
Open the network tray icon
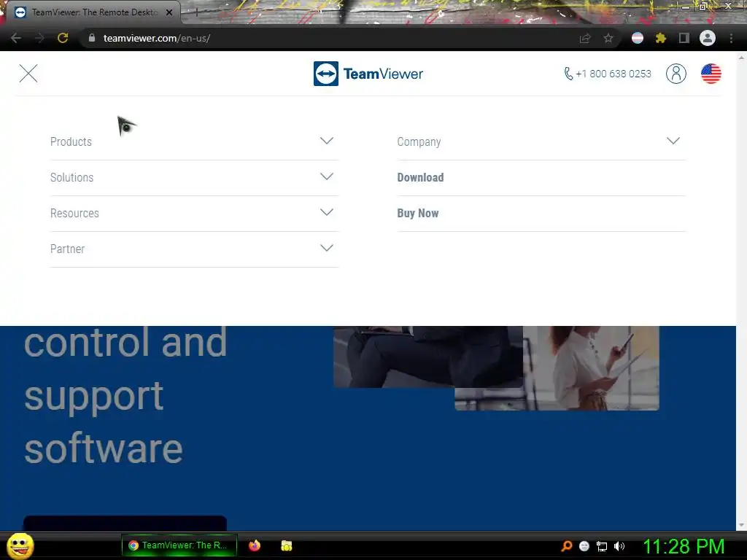tap(602, 546)
